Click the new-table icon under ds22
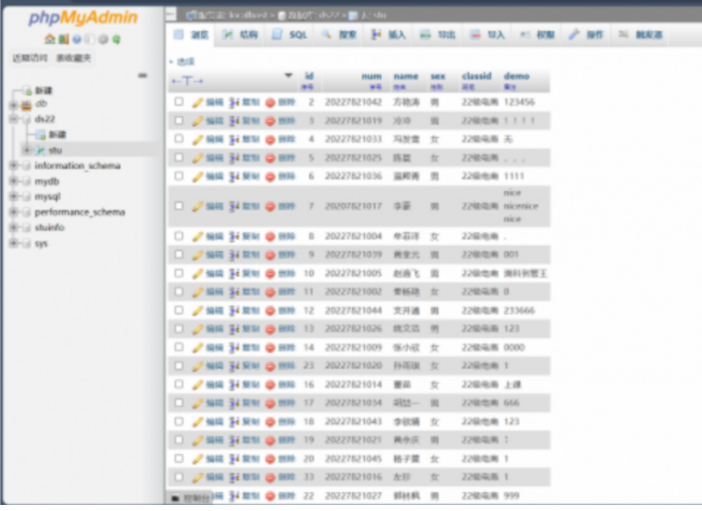The width and height of the screenshot is (702, 511). pyautogui.click(x=41, y=134)
